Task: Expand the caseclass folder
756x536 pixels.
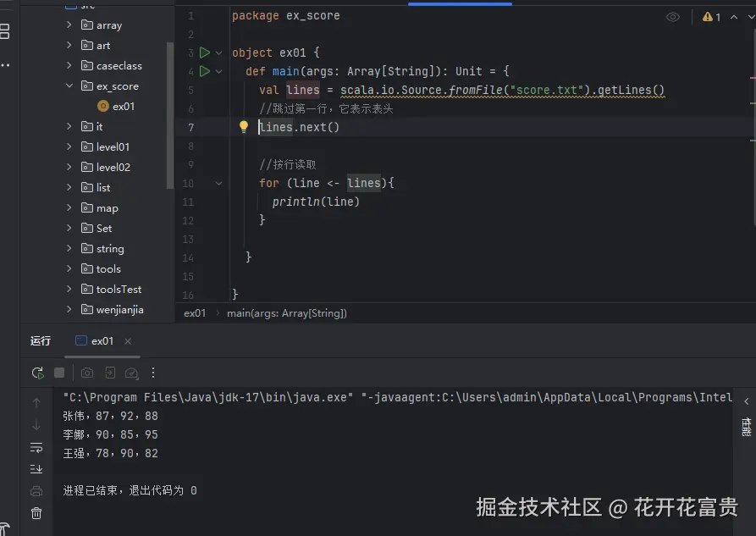Action: tap(69, 65)
